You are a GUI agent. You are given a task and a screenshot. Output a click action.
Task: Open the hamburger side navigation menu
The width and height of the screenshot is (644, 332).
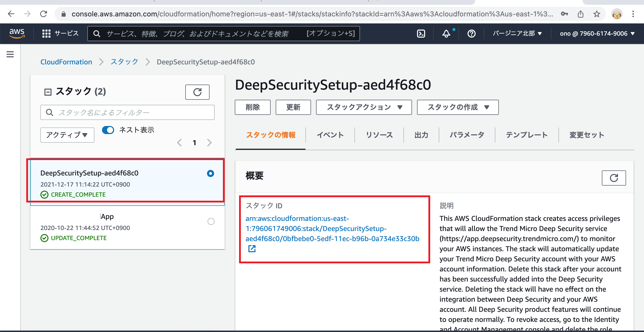point(10,54)
